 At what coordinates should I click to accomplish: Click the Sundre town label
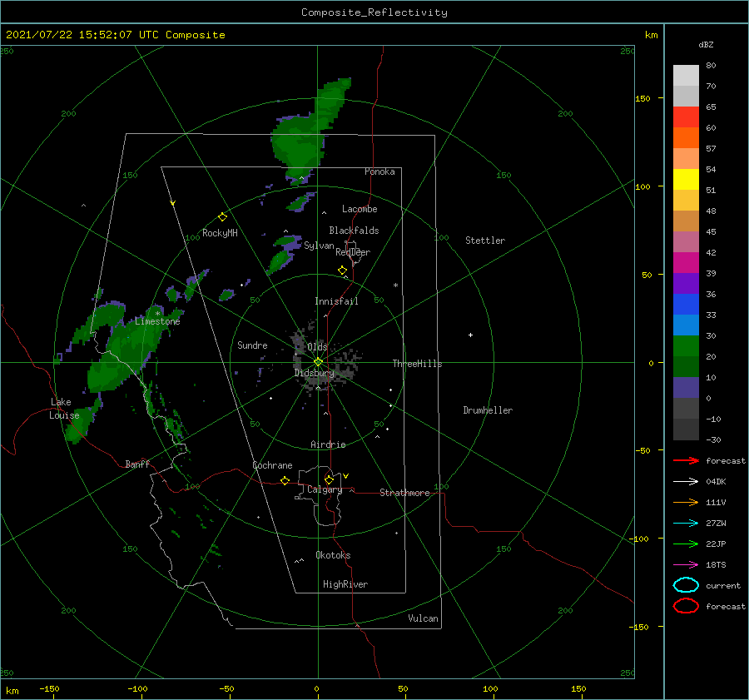click(252, 345)
